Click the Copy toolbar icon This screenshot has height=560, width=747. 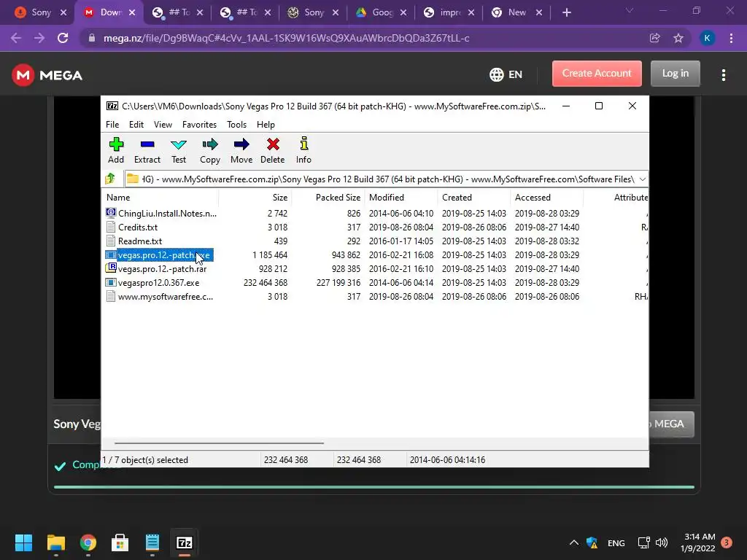pyautogui.click(x=210, y=150)
